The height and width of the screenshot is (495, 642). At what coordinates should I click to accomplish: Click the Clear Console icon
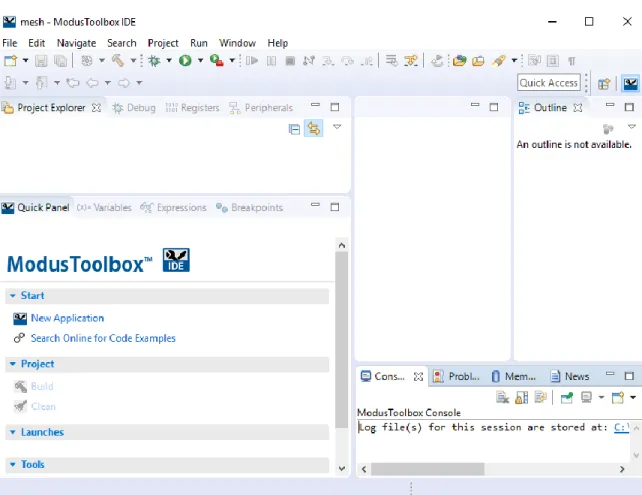click(502, 398)
